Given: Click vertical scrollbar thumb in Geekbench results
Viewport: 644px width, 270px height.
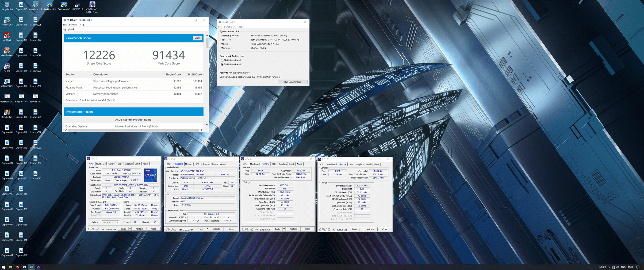Looking at the screenshot, I should click(x=207, y=43).
